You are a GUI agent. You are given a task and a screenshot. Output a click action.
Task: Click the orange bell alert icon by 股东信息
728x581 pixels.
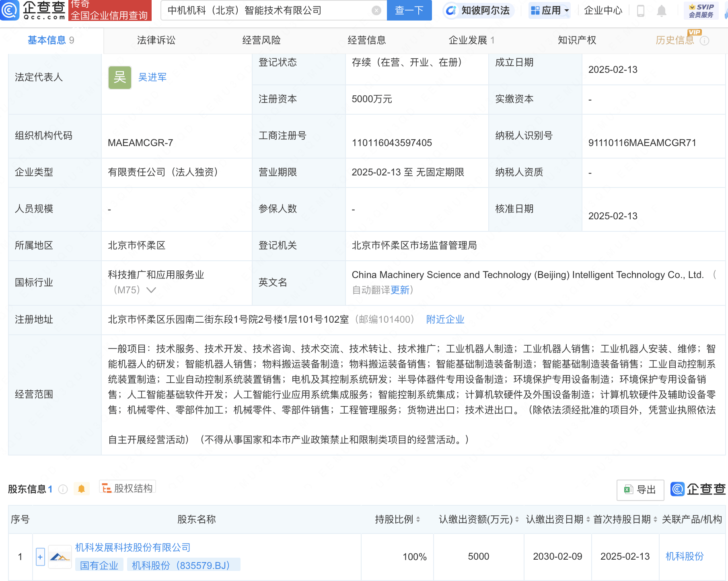coord(81,489)
